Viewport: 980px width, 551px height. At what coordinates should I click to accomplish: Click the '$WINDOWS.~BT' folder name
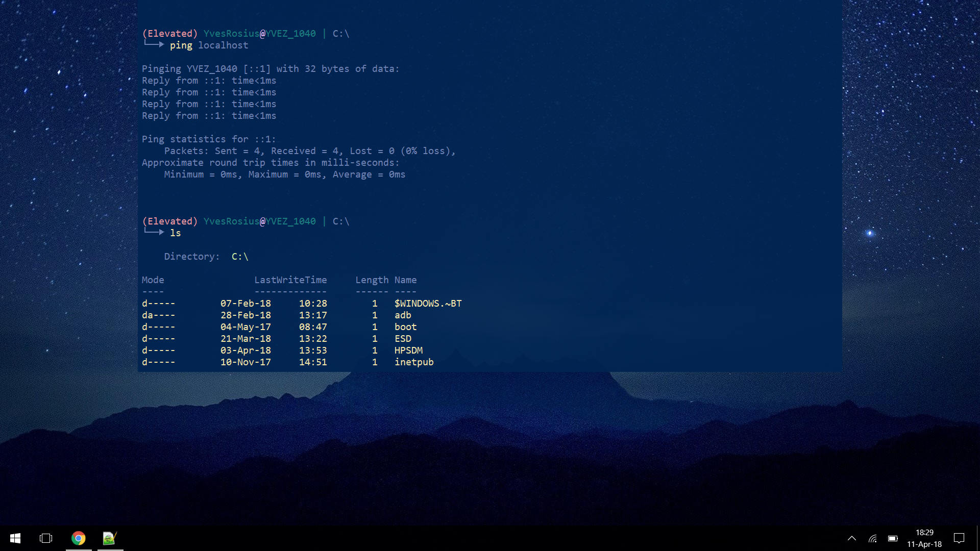tap(428, 304)
